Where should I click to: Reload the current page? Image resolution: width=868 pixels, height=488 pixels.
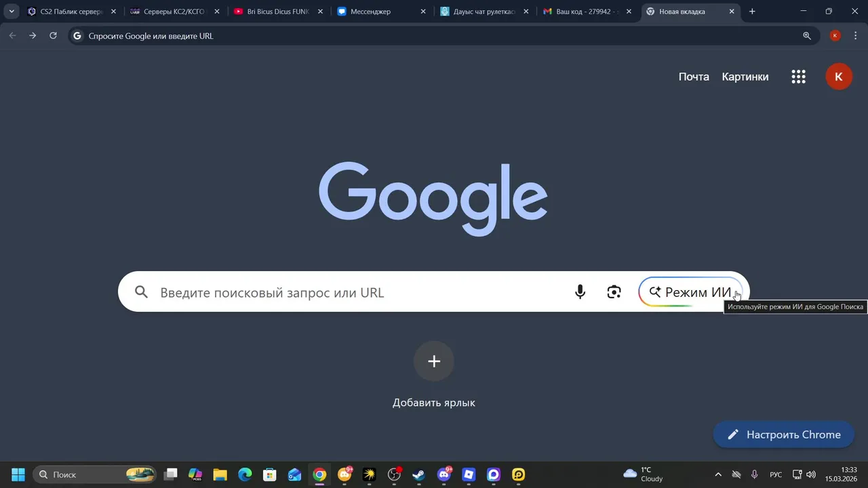click(x=53, y=36)
